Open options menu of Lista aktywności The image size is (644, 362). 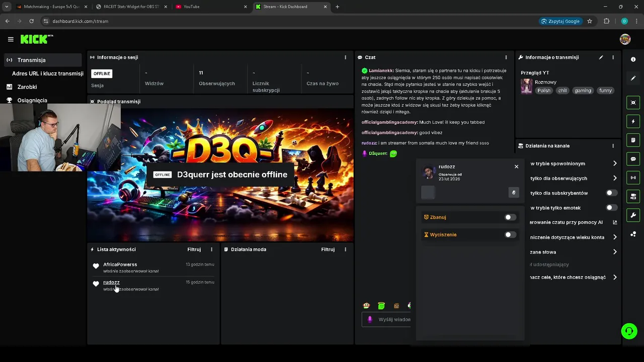(x=211, y=249)
